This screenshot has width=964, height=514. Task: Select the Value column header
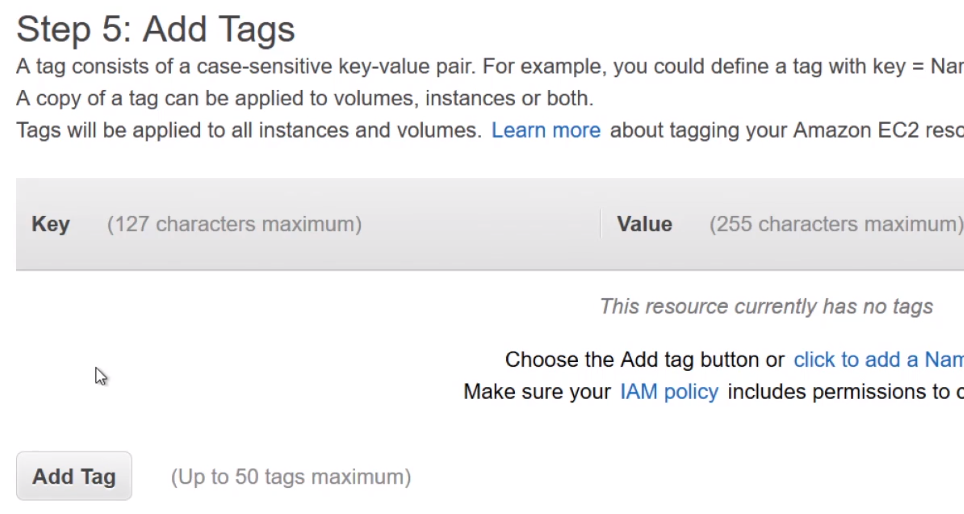tap(644, 224)
